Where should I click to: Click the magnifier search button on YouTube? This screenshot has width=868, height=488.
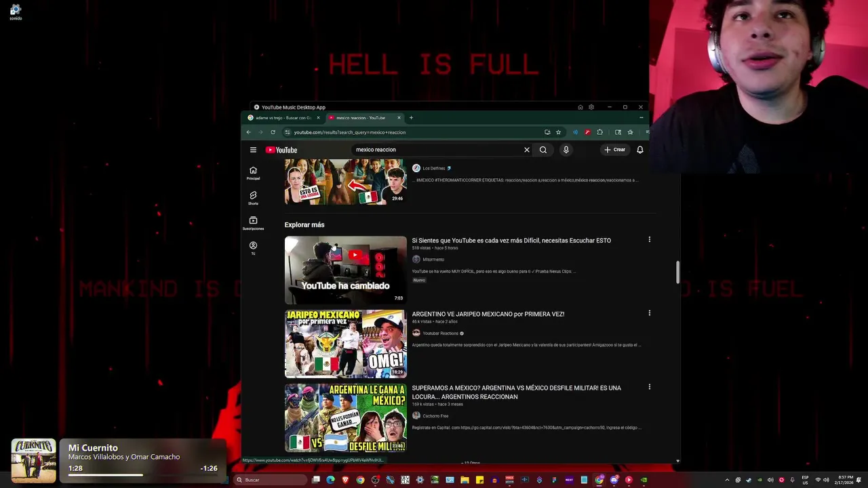[543, 150]
